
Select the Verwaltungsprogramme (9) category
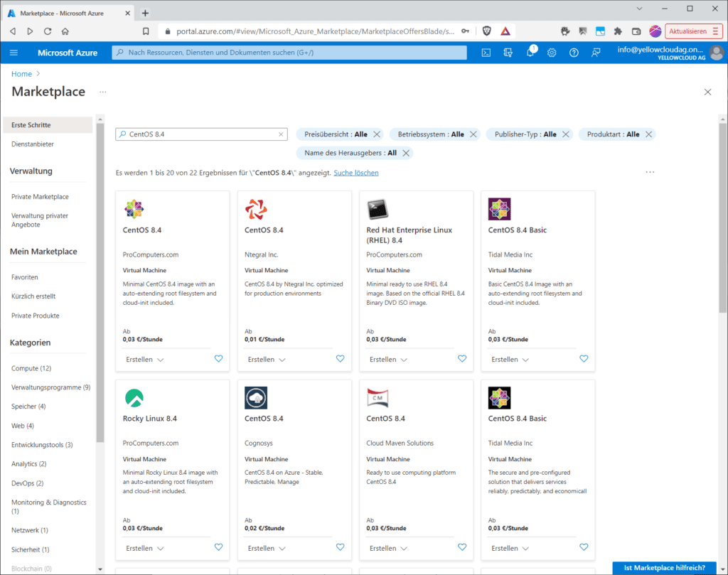click(50, 387)
